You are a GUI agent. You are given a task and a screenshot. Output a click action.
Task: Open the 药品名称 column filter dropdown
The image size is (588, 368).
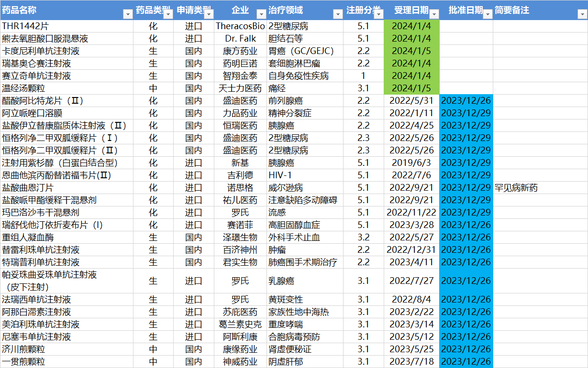pyautogui.click(x=128, y=14)
